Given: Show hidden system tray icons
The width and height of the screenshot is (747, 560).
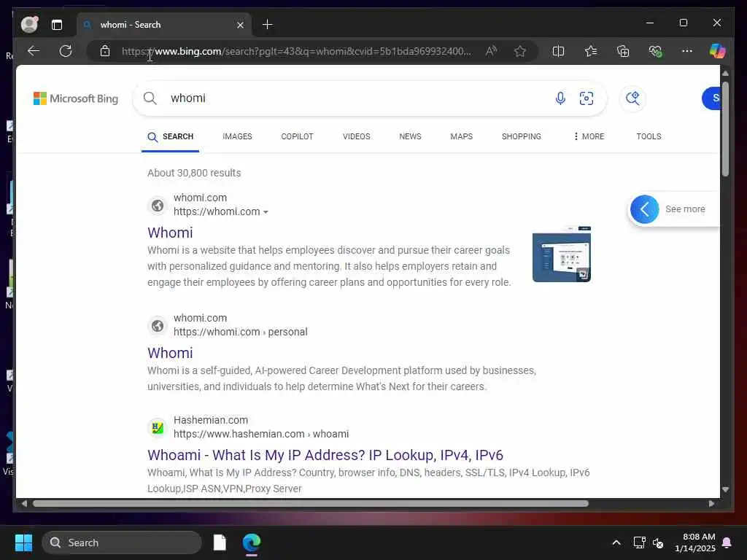Looking at the screenshot, I should [x=616, y=542].
